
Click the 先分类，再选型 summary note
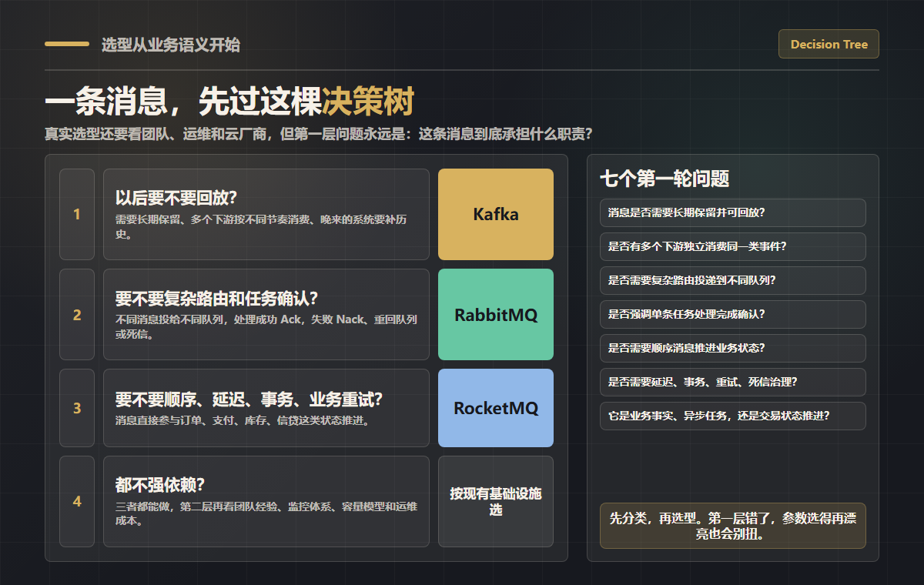tap(733, 526)
